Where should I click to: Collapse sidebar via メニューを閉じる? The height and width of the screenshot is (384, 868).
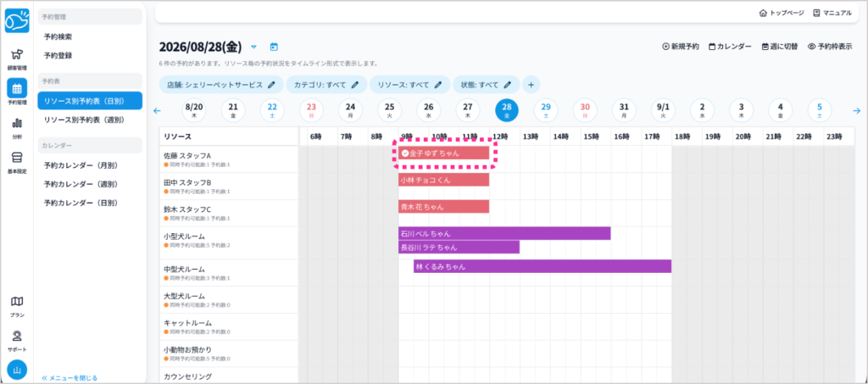pyautogui.click(x=70, y=378)
